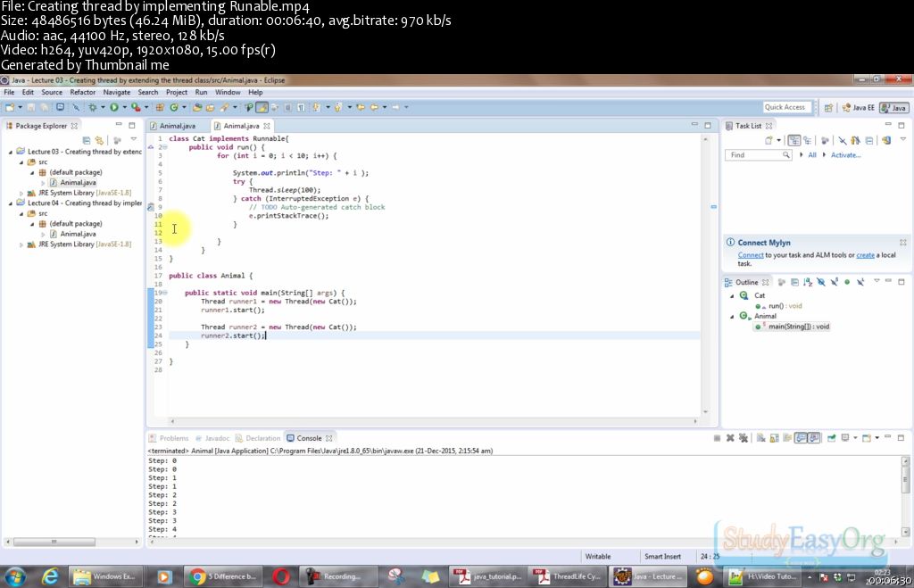
Task: Collapse the Lecture 03 project node
Action: click(11, 152)
